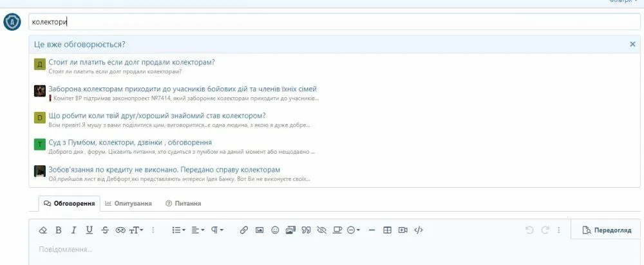Screen dimensions: 644x265
Task: Insert a quote block
Action: pyautogui.click(x=306, y=230)
